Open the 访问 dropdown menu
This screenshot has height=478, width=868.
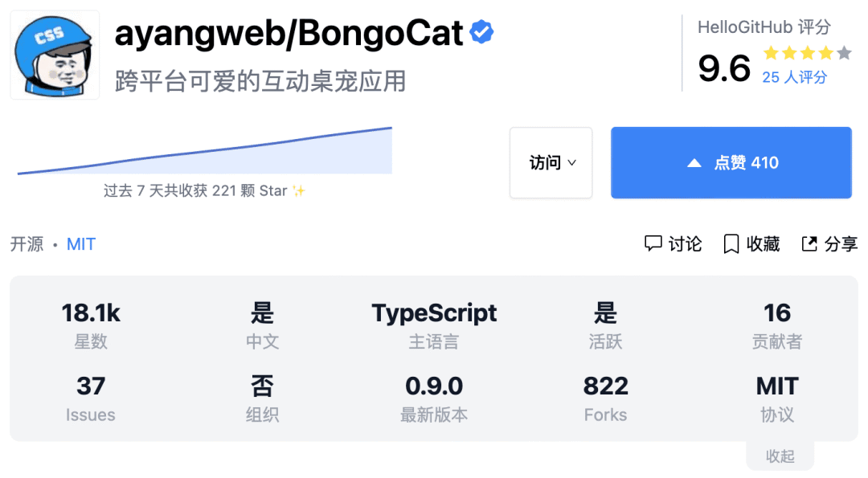click(x=551, y=162)
